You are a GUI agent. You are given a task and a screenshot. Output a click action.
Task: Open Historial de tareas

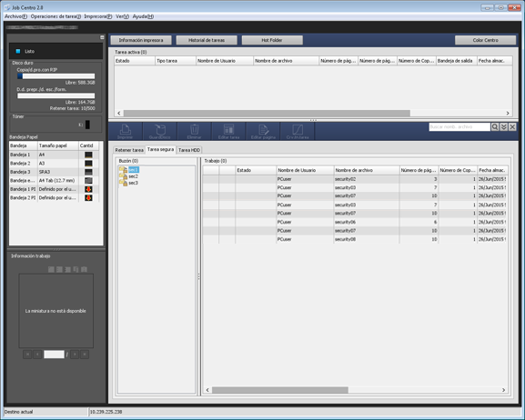207,40
